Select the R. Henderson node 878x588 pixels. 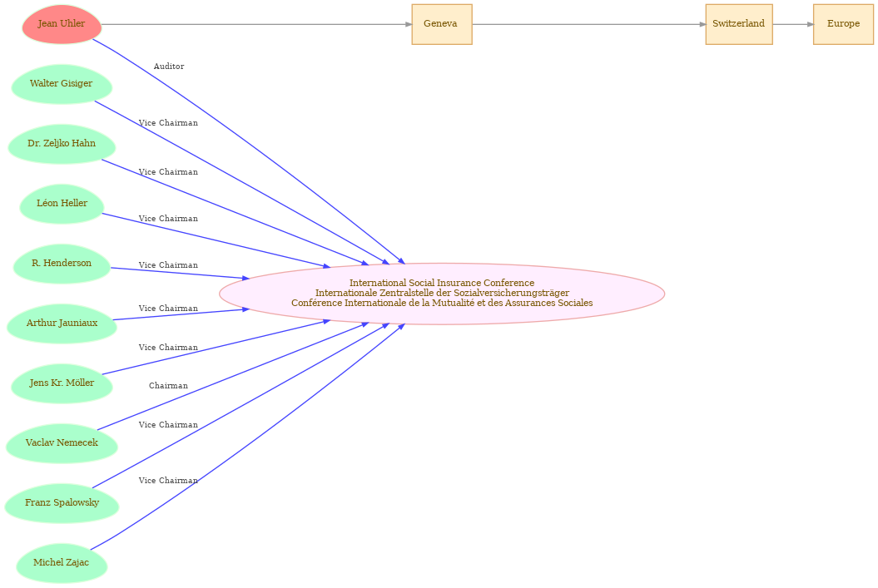[62, 264]
